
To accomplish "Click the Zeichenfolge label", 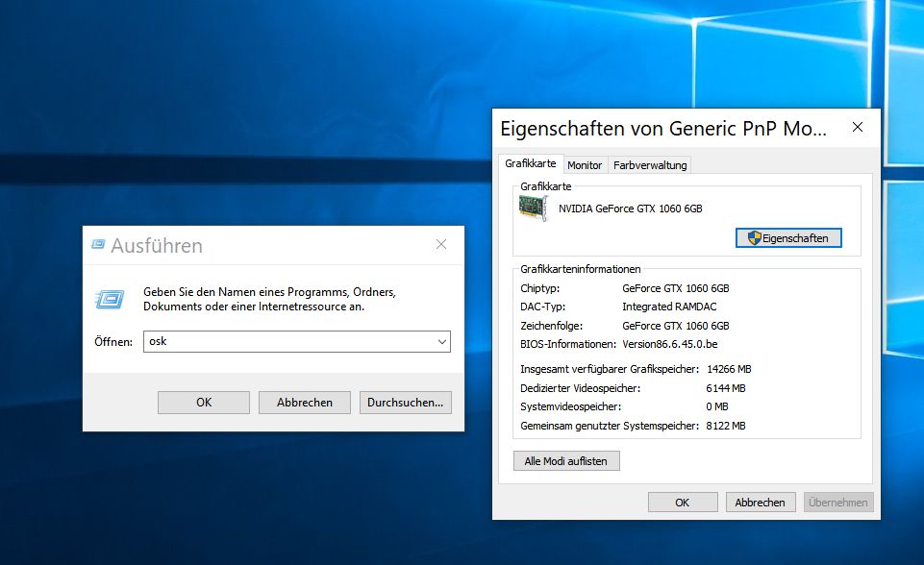I will [x=552, y=326].
